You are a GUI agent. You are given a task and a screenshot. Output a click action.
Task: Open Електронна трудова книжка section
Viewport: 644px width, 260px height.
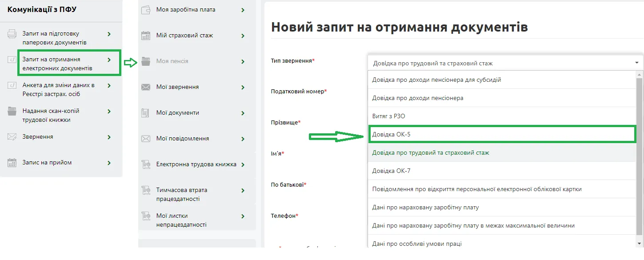197,164
